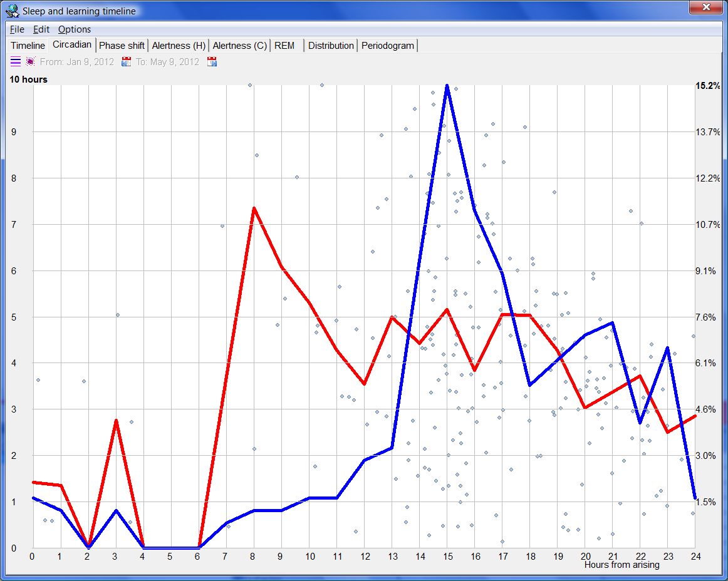Open the Periodogram tab
The image size is (728, 581).
(388, 46)
